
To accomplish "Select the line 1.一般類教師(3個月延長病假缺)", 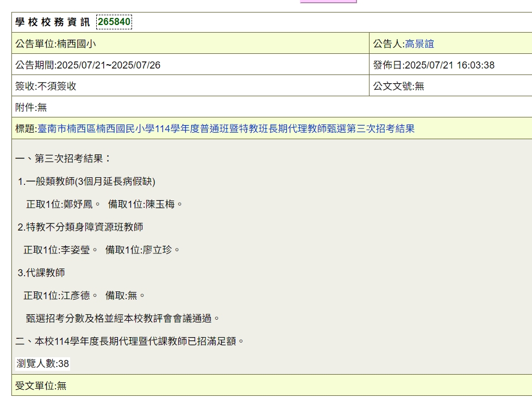I will (x=86, y=181).
